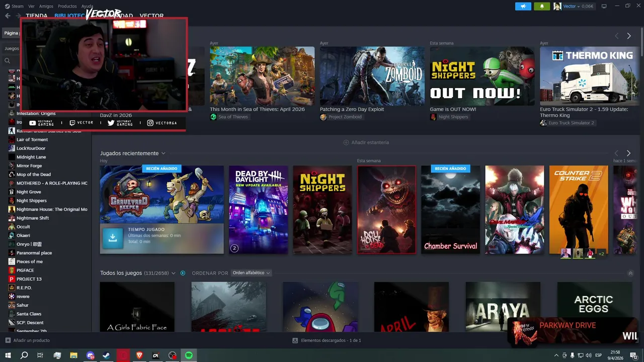This screenshot has width=644, height=362.
Task: Expand the Todos los juegos shelf dropdown
Action: 174,273
